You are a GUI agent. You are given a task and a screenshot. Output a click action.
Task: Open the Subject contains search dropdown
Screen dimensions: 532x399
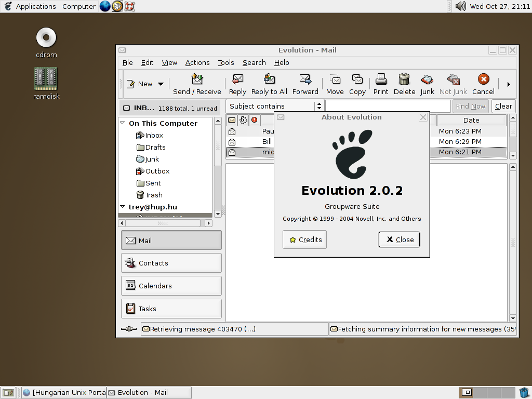(x=275, y=106)
